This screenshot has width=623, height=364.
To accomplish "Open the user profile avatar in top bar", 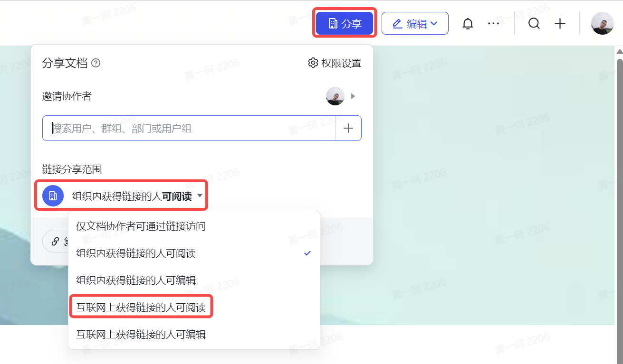I will click(x=602, y=23).
